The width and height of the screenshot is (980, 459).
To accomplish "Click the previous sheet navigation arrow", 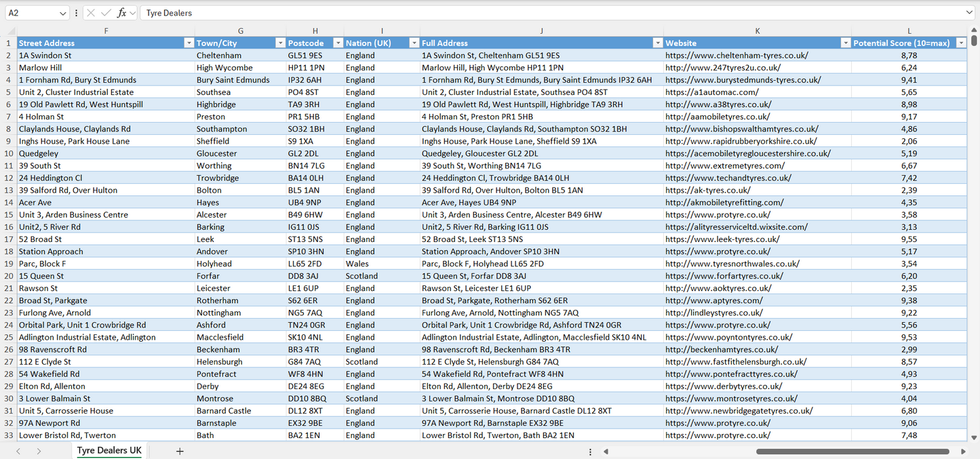I will (18, 451).
